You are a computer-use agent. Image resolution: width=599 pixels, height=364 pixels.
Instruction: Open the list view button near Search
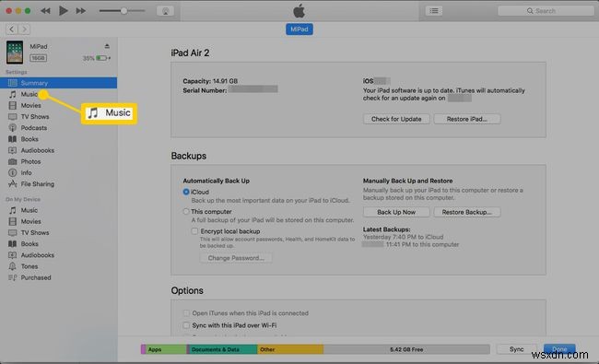tap(434, 11)
